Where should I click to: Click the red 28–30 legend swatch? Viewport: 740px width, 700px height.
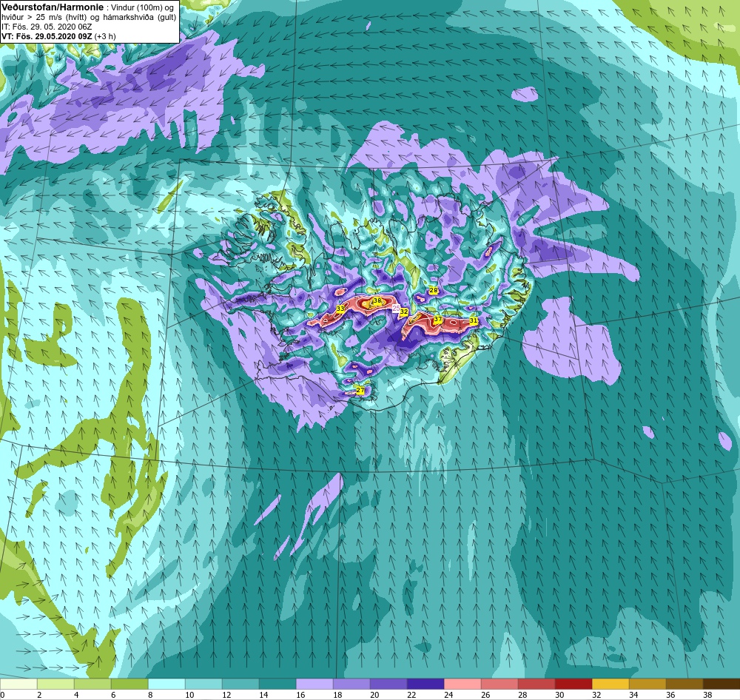point(536,684)
